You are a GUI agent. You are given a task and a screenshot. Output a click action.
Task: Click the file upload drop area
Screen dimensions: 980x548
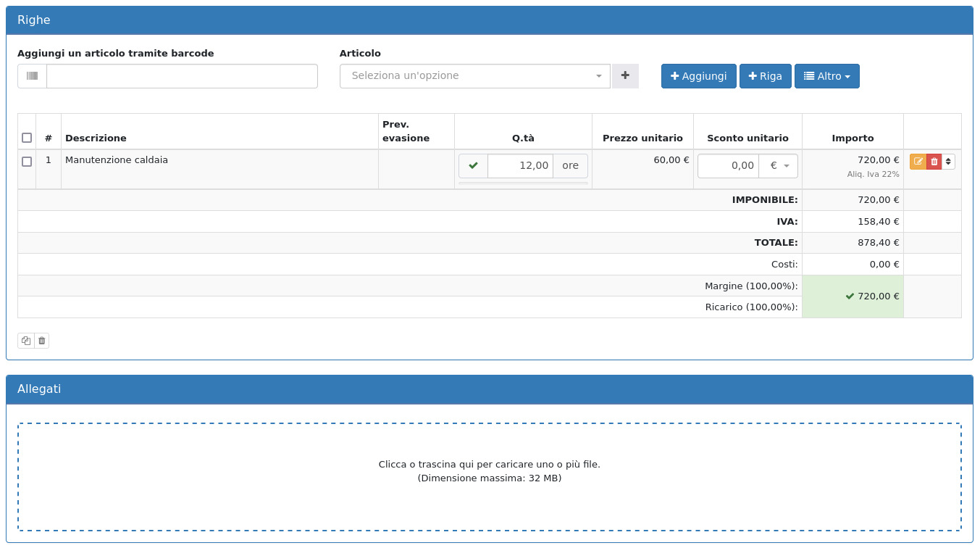(x=490, y=477)
